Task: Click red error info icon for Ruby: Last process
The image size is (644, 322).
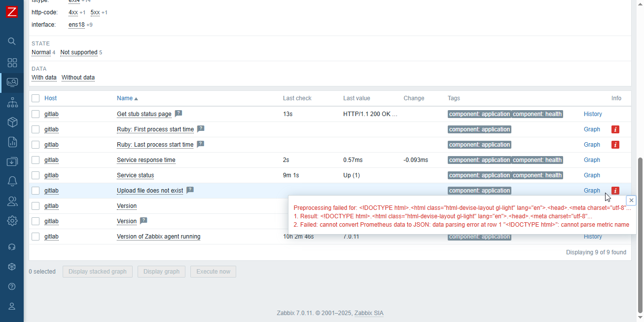Action: click(x=615, y=145)
